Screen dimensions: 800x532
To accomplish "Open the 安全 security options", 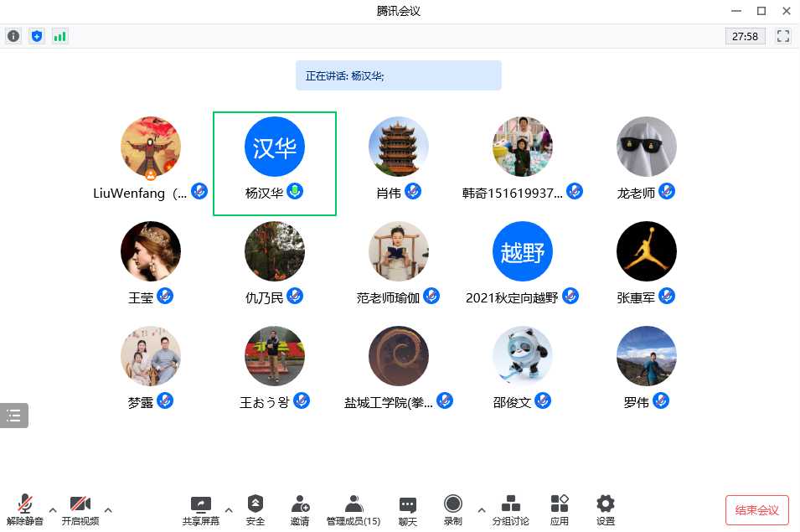I will coord(255,509).
